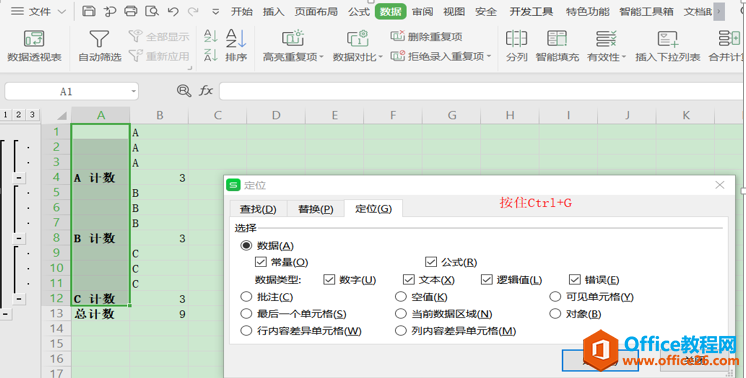
Task: Toggle the 文本(X) checkbox
Action: click(x=408, y=280)
